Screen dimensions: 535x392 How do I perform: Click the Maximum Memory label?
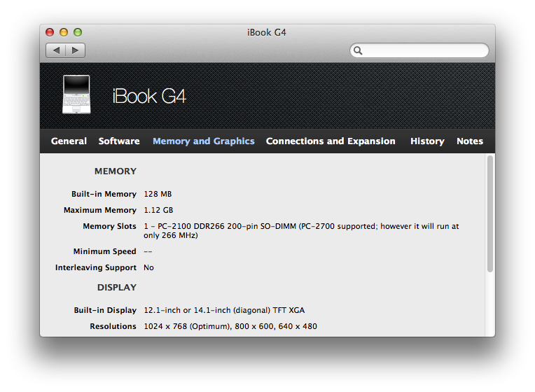click(x=100, y=210)
